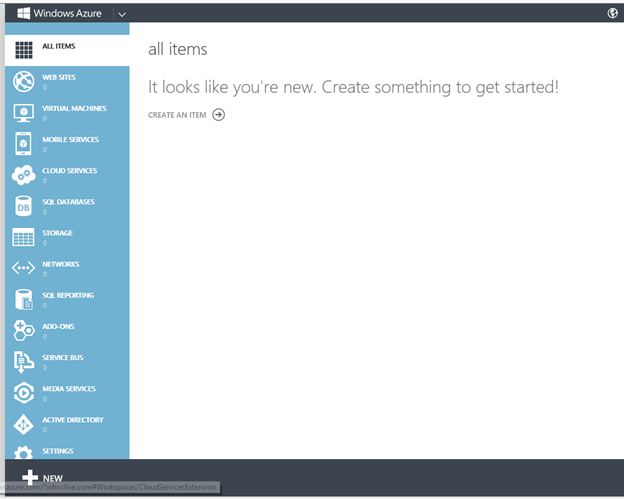Select the Media Services play icon

[23, 393]
